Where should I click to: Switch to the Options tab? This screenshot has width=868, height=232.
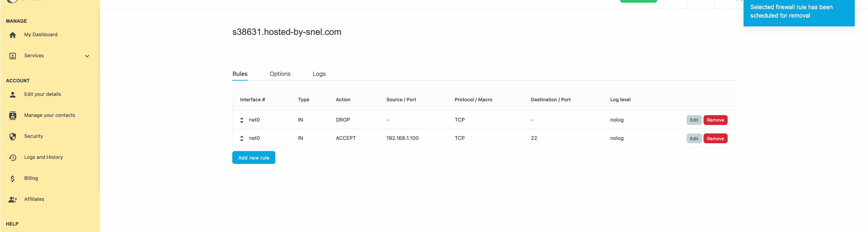(x=280, y=74)
